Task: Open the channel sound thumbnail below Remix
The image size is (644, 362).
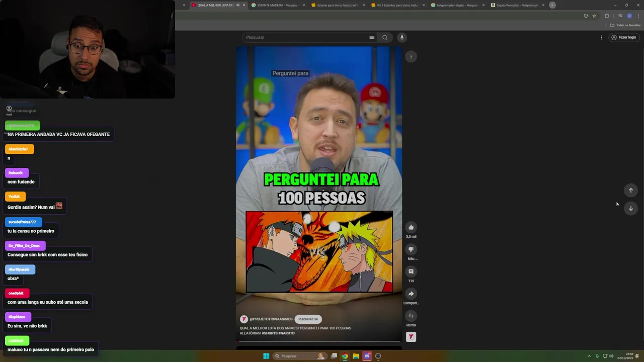Action: tap(411, 337)
